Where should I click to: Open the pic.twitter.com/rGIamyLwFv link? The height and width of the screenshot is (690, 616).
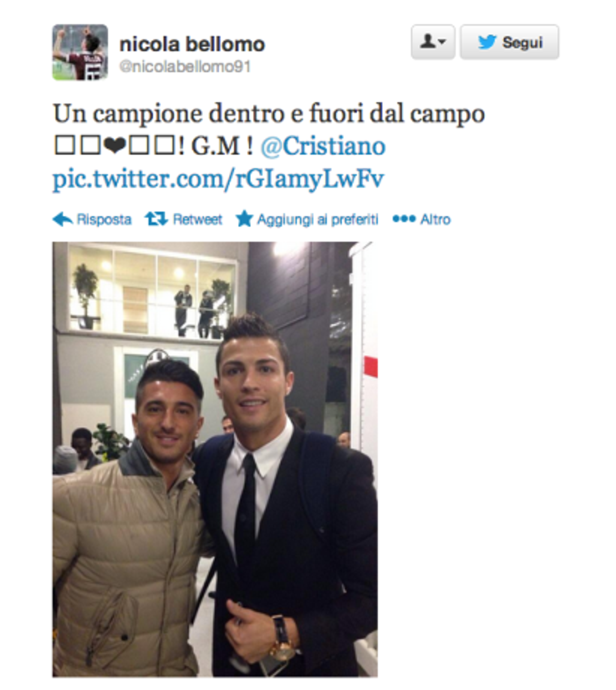click(x=218, y=179)
